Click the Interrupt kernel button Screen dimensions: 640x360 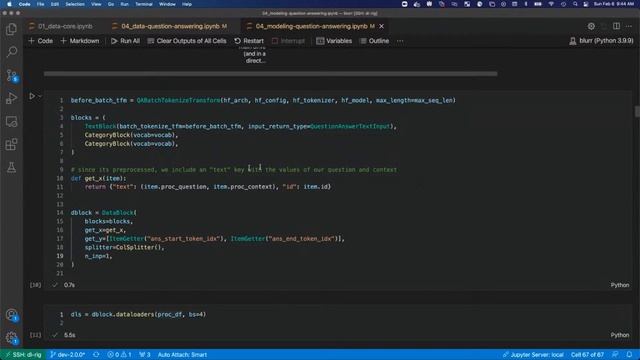(x=288, y=41)
